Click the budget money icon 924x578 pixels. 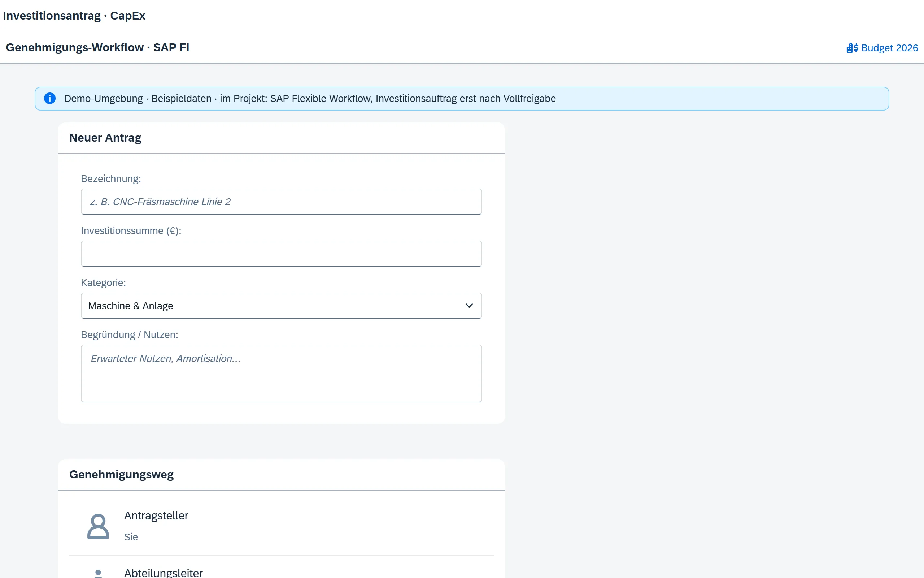(852, 48)
